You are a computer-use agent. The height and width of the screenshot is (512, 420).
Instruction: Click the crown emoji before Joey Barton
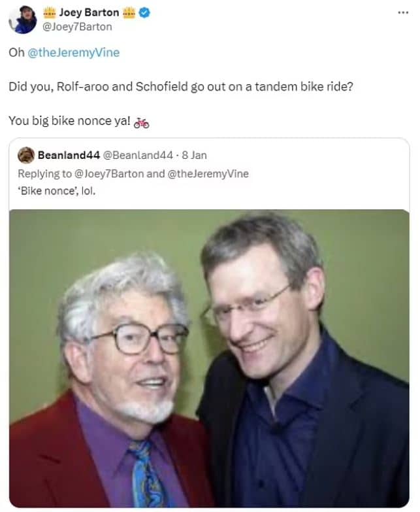pyautogui.click(x=50, y=12)
